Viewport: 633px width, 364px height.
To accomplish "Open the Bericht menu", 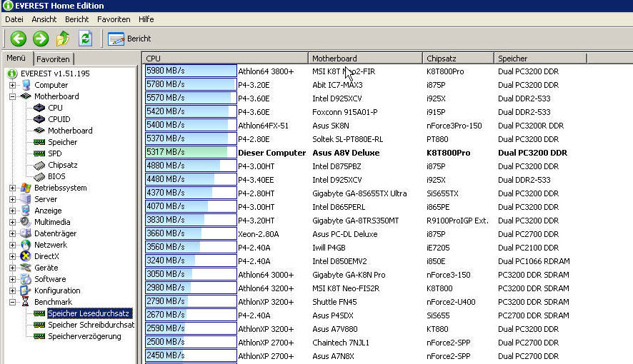I will (76, 19).
